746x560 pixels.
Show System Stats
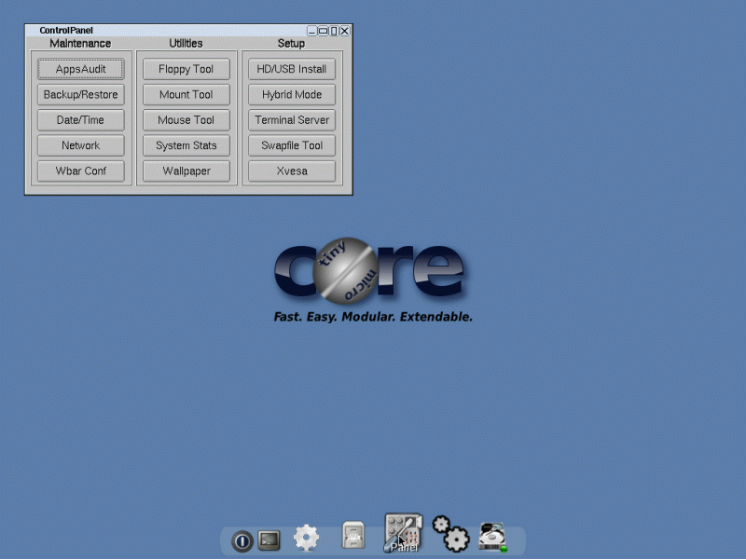click(x=186, y=145)
